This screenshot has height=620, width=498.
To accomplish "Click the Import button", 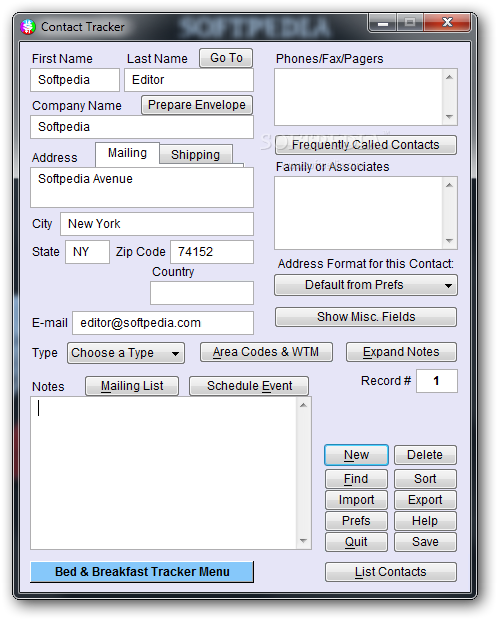I will tap(356, 500).
